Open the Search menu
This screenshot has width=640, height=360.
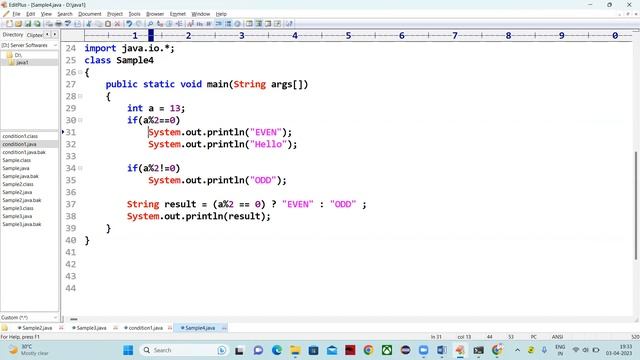click(64, 14)
